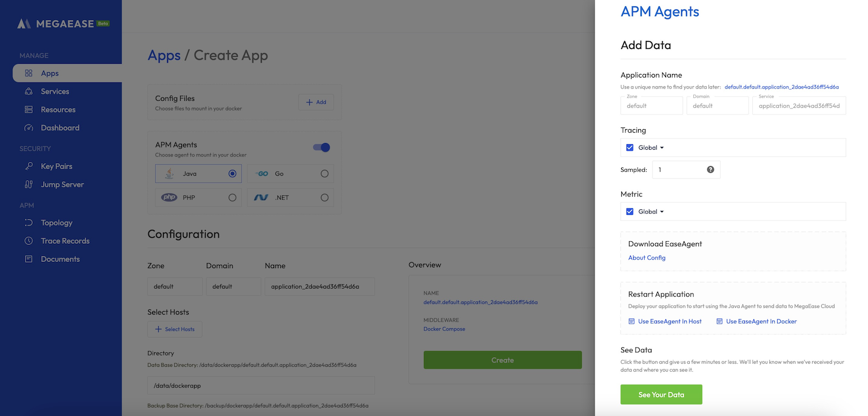Select the Java agent radio button
The width and height of the screenshot is (868, 416).
click(232, 173)
